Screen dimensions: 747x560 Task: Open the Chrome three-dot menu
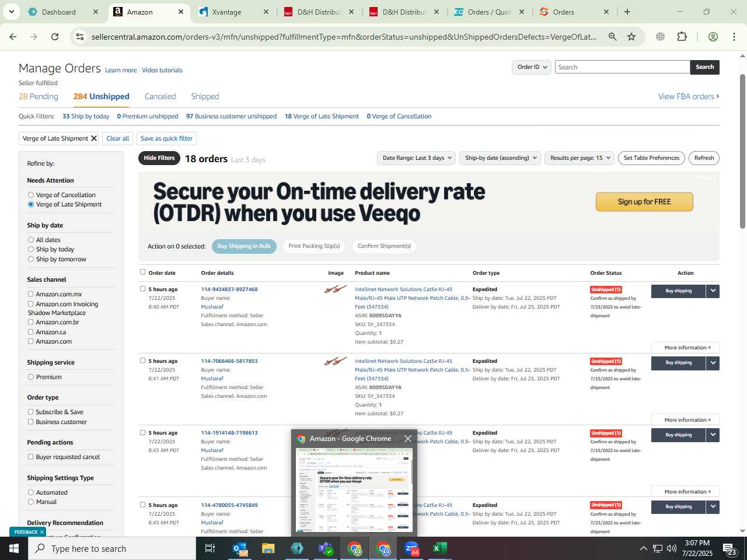[734, 37]
